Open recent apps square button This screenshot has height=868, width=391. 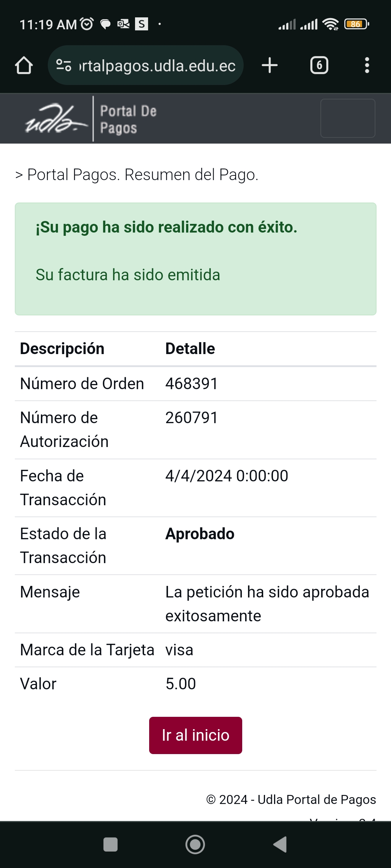click(110, 844)
